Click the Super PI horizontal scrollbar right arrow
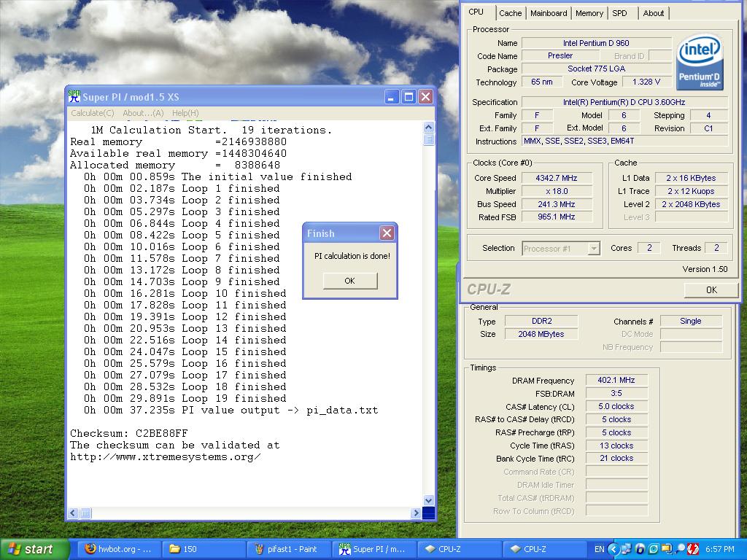 click(x=415, y=513)
